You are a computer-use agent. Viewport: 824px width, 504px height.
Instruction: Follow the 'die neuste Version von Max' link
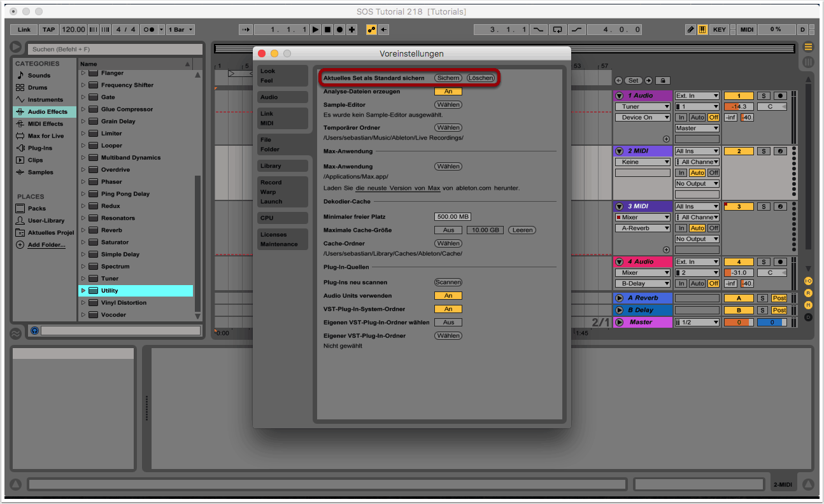point(398,188)
